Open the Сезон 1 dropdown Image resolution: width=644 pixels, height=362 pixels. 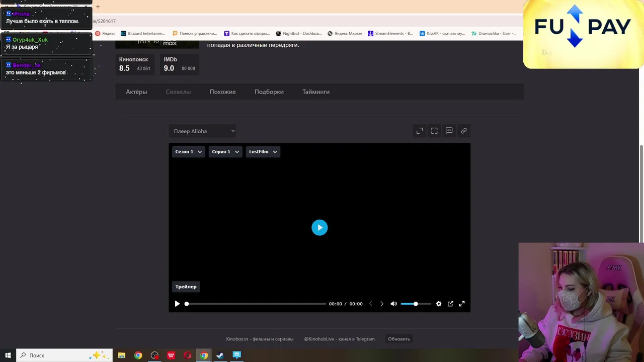pos(189,151)
